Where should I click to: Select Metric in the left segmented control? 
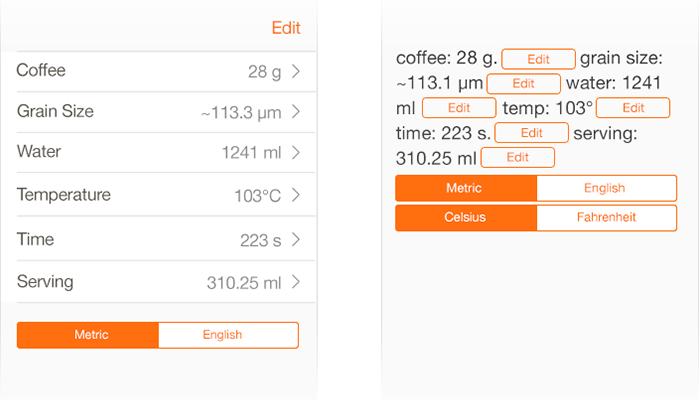click(x=88, y=335)
